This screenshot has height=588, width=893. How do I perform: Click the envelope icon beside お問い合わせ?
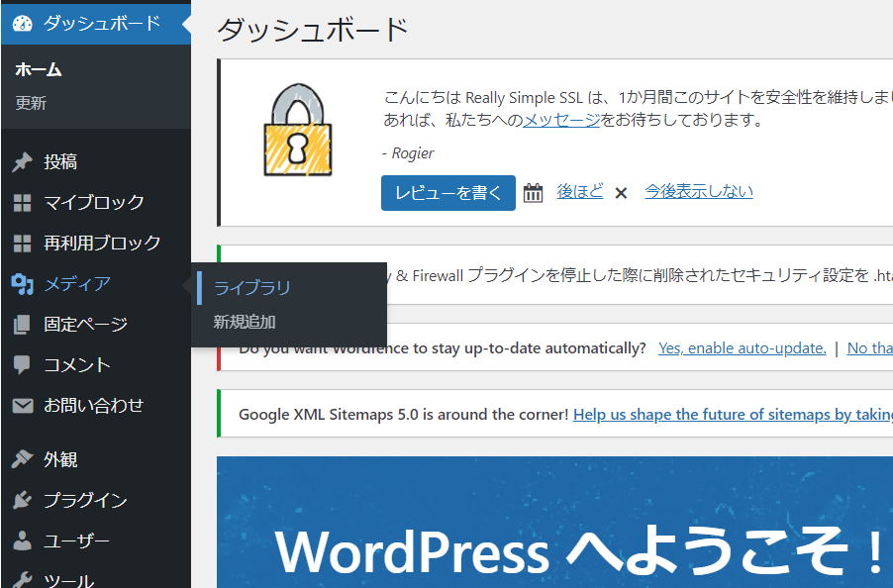23,406
